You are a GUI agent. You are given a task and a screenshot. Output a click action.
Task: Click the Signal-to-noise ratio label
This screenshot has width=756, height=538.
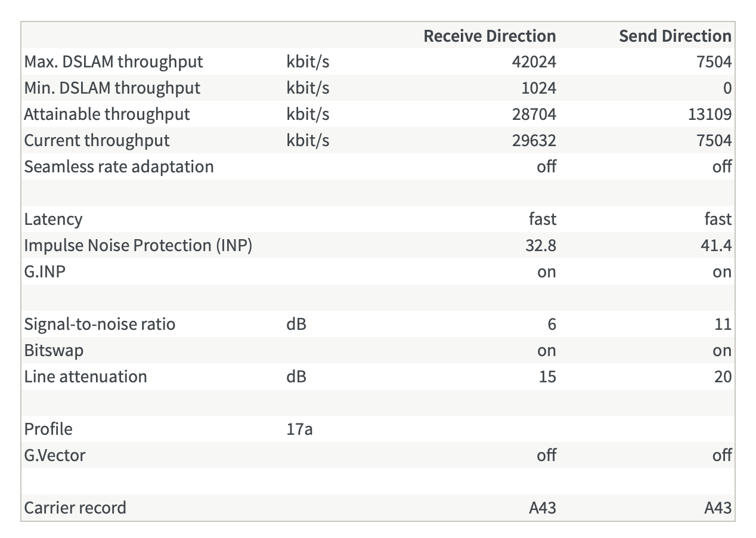[100, 324]
